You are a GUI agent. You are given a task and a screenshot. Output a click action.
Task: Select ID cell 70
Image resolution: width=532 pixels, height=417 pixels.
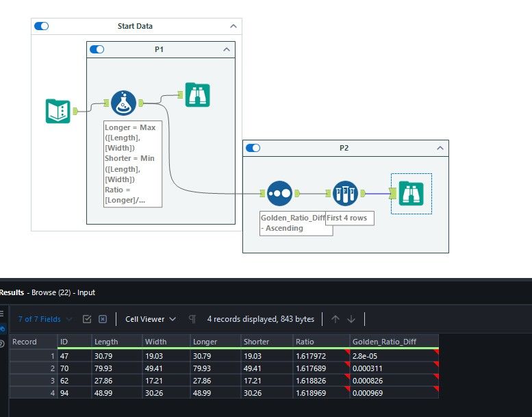[x=75, y=368]
